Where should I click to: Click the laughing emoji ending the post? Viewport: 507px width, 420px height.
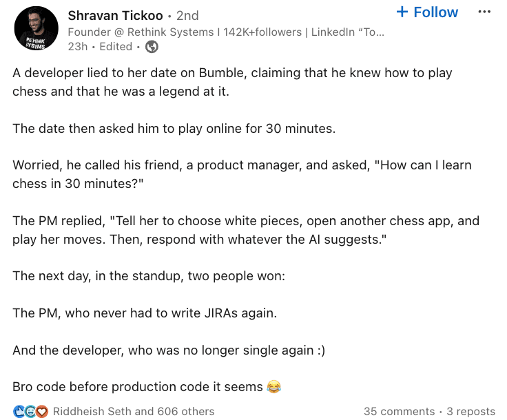coord(274,387)
